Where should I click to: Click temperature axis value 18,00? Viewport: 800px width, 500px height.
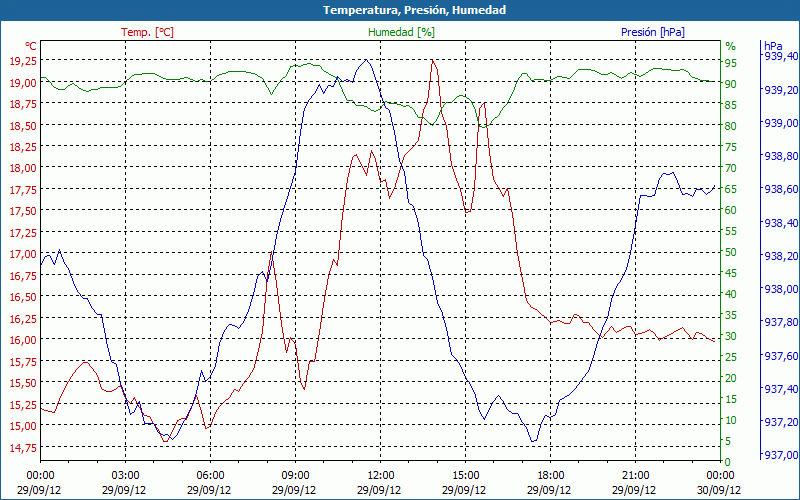point(23,168)
